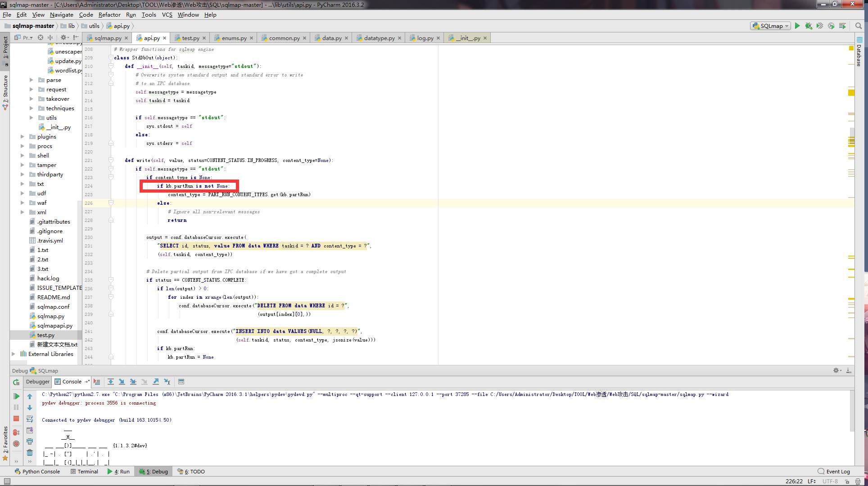This screenshot has height=486, width=868.
Task: Click the yellow warning stripe in editor gutter
Action: pyautogui.click(x=851, y=93)
